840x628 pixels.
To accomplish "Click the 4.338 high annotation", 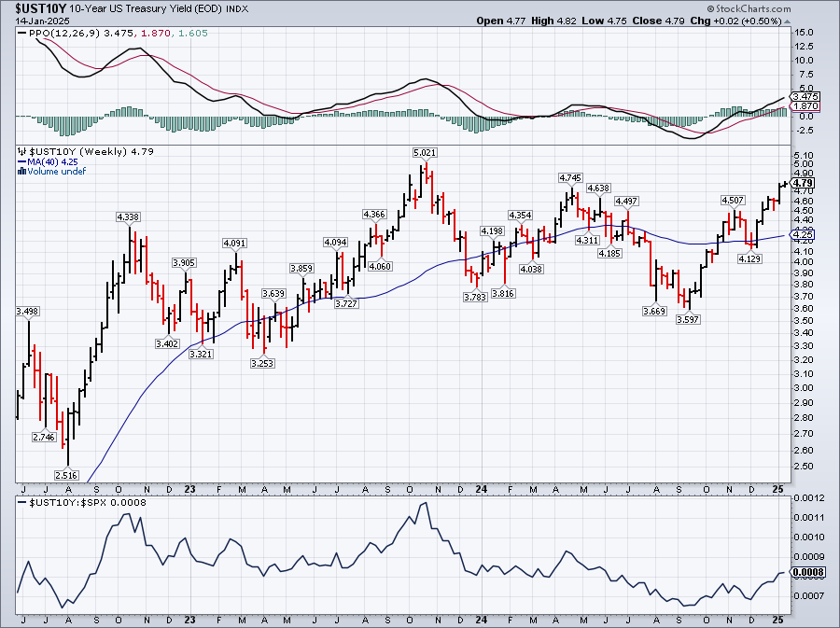I will 128,216.
